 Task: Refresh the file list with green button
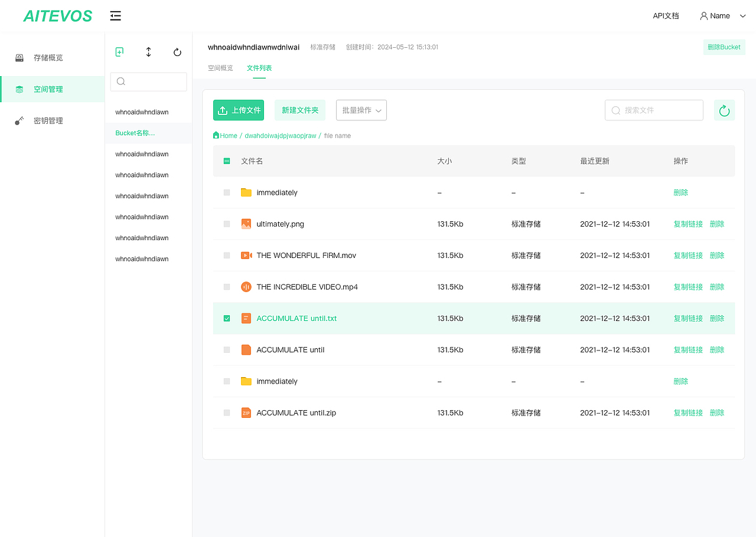725,110
